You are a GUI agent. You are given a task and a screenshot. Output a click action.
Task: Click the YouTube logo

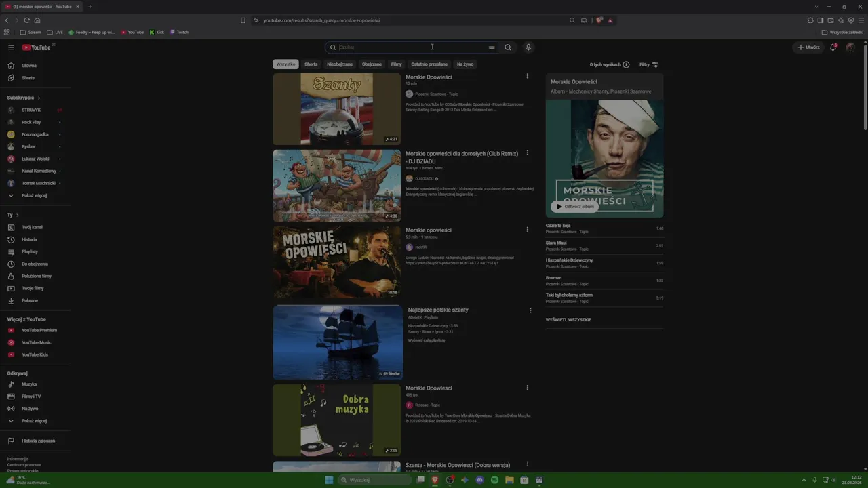click(x=37, y=47)
